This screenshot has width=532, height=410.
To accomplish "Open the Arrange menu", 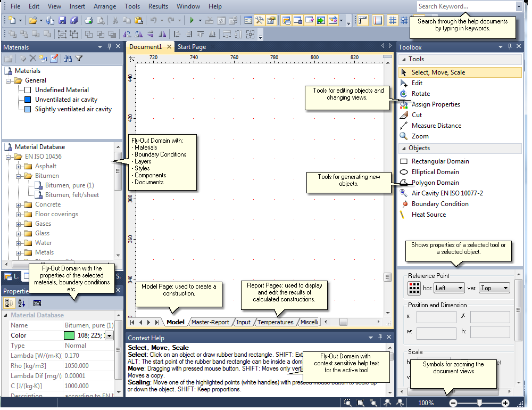I will (x=104, y=6).
